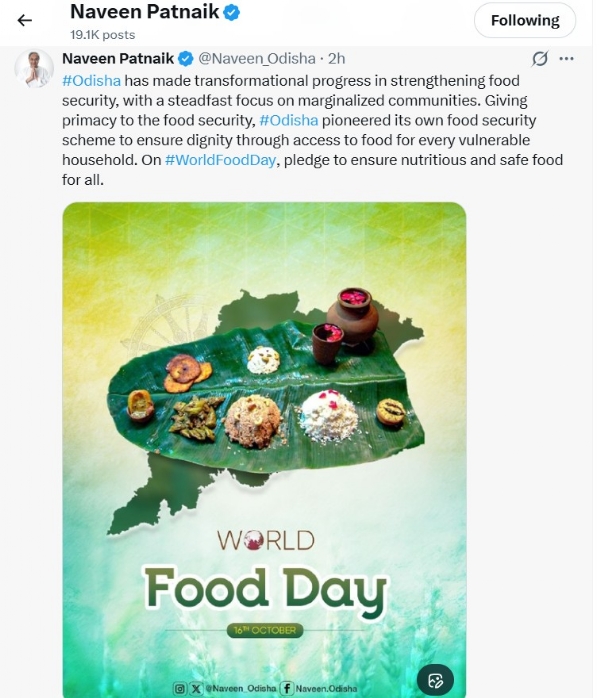Open the World Food Day image
Viewport: 600px width, 698px height.
click(x=264, y=450)
